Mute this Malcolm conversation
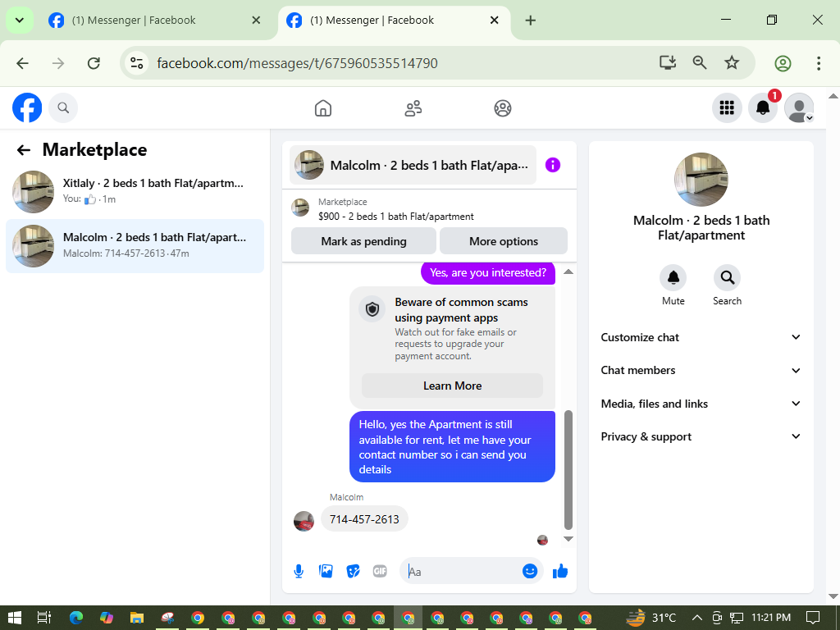Image resolution: width=840 pixels, height=630 pixels. [673, 277]
